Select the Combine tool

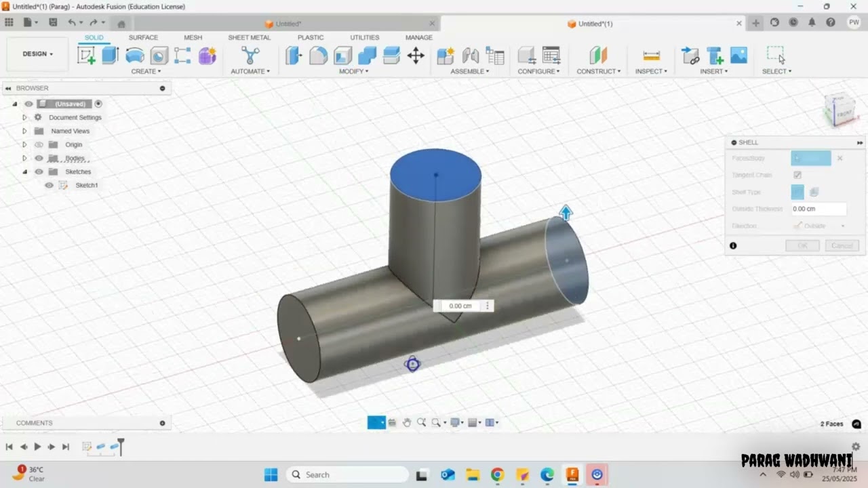click(x=367, y=56)
